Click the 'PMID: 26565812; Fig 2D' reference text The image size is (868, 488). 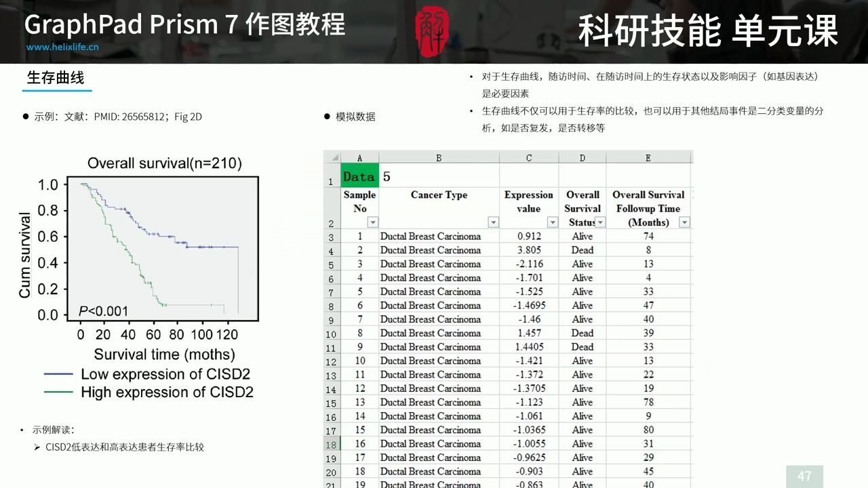148,117
